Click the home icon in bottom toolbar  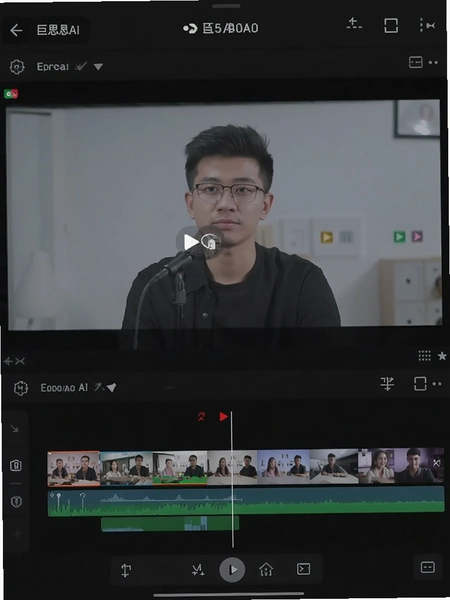click(266, 570)
